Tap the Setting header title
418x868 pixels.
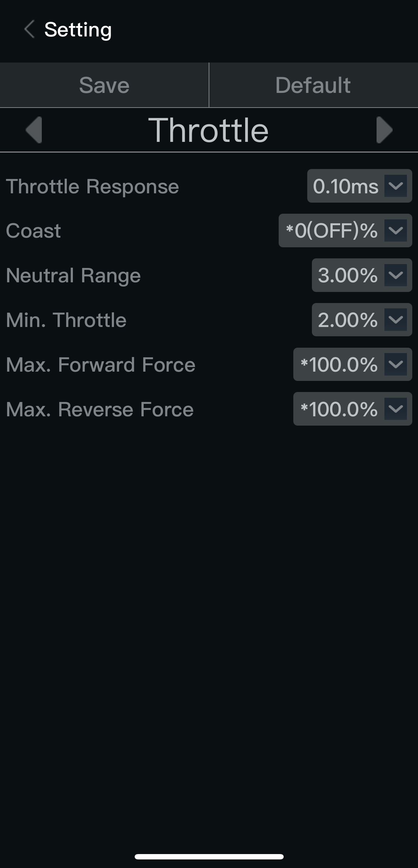pyautogui.click(x=78, y=29)
